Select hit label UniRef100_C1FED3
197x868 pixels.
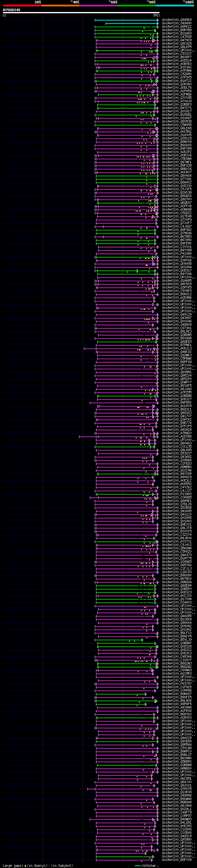coord(177,464)
